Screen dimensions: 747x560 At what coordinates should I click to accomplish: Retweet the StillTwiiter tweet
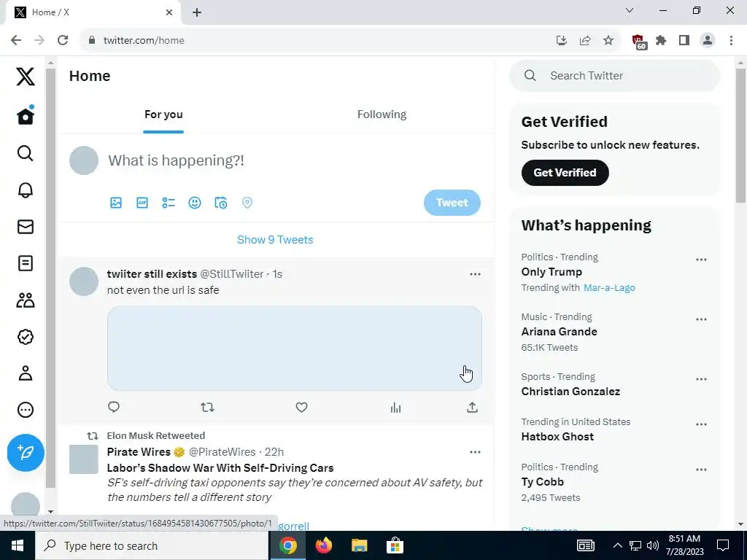pyautogui.click(x=207, y=407)
